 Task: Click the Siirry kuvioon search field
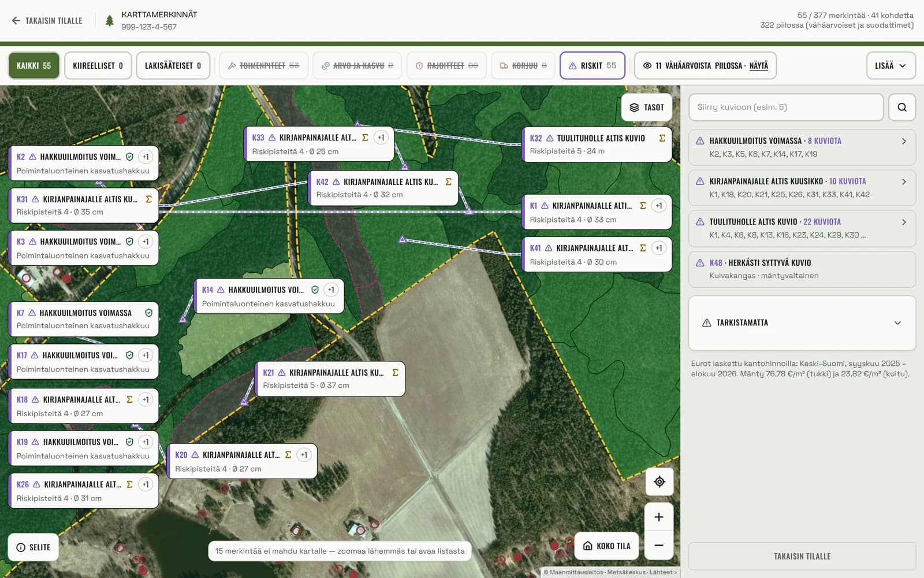786,107
